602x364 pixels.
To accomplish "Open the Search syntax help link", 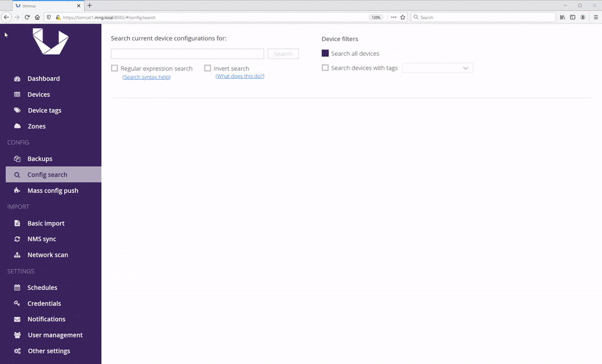I will coord(146,77).
